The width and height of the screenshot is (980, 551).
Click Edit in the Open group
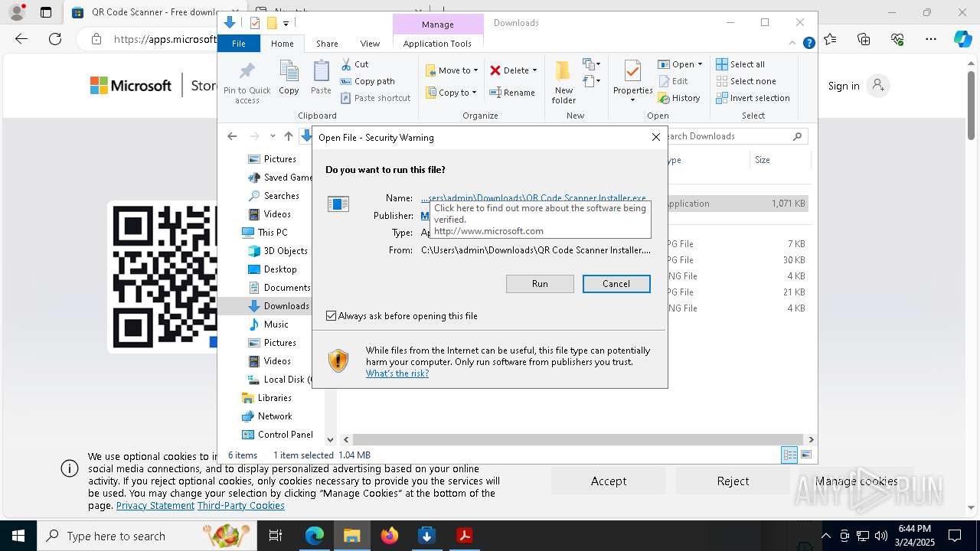[x=673, y=81]
